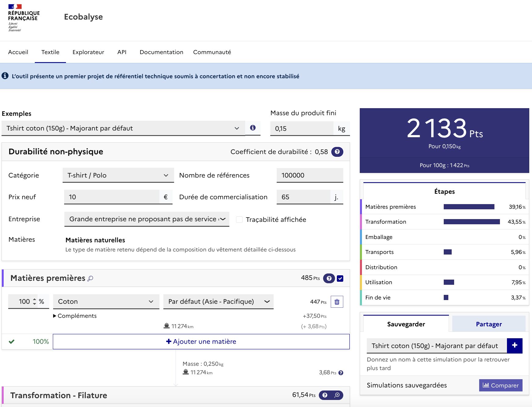
Task: Switch to the Sauvegarder tab
Action: 406,324
